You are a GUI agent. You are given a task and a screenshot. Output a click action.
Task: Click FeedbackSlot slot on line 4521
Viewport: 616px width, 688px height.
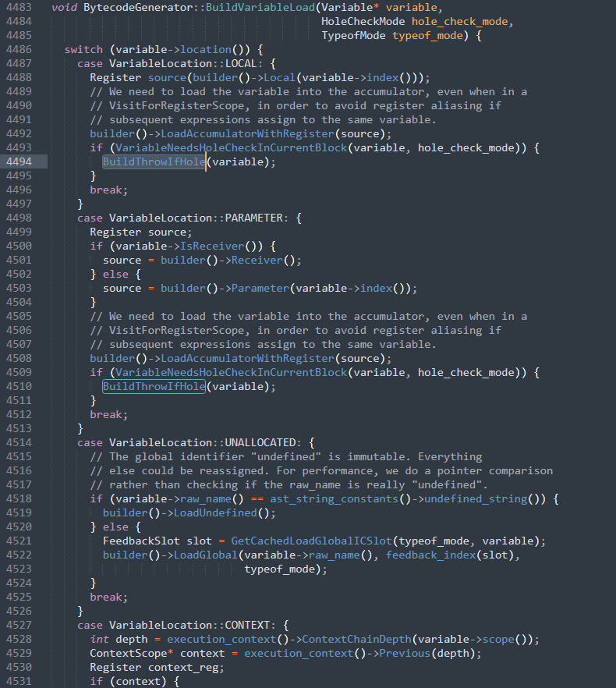click(157, 541)
